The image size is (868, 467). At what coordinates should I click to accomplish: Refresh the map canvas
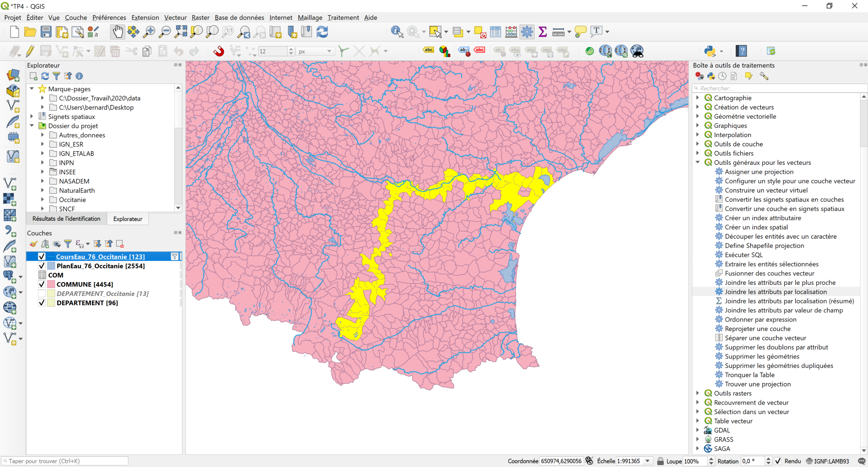(322, 32)
